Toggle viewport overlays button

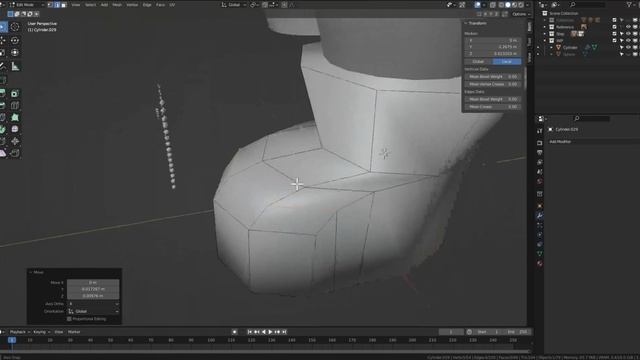(478, 5)
